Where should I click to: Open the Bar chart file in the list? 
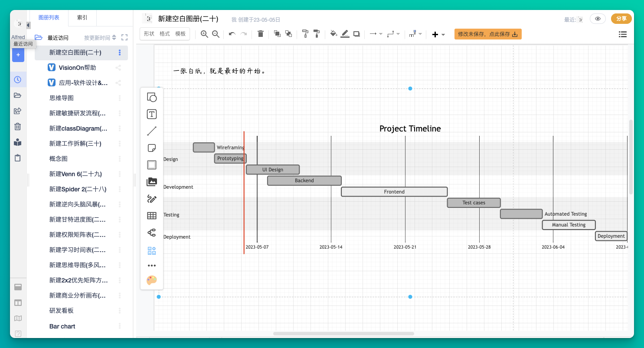62,326
